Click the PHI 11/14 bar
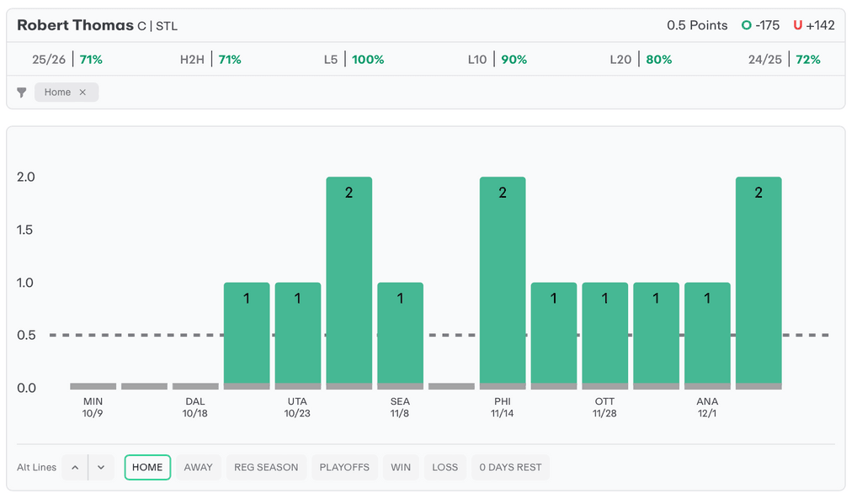862x504 pixels. (503, 282)
